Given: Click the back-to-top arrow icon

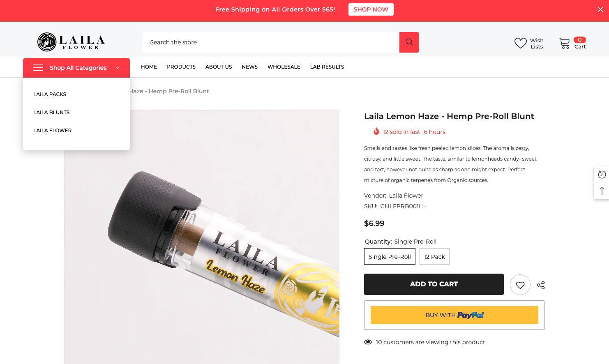Looking at the screenshot, I should [x=602, y=191].
